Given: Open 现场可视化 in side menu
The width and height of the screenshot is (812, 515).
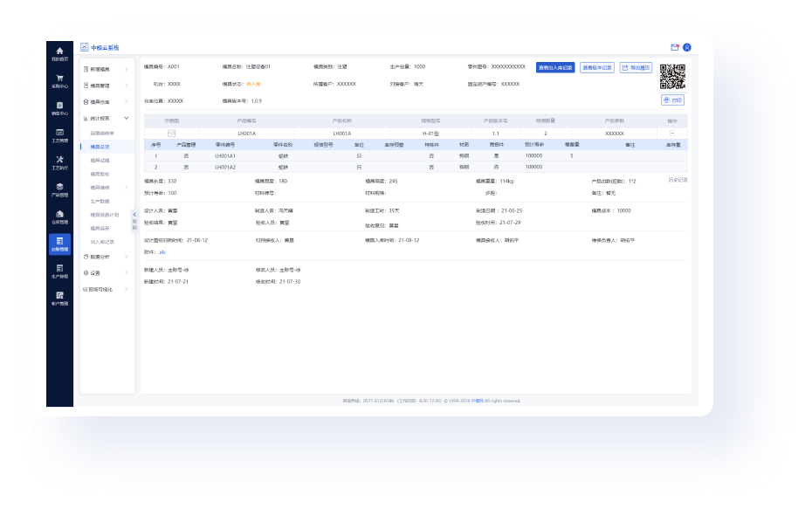Looking at the screenshot, I should coord(100,289).
